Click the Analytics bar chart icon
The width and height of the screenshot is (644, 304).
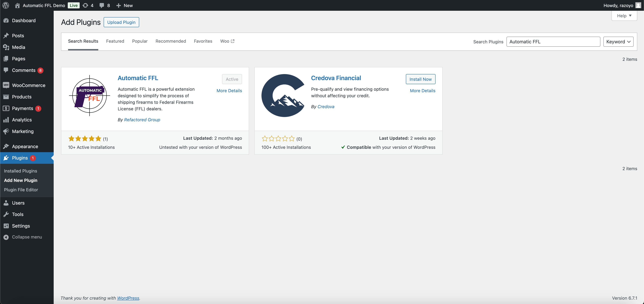click(x=6, y=120)
